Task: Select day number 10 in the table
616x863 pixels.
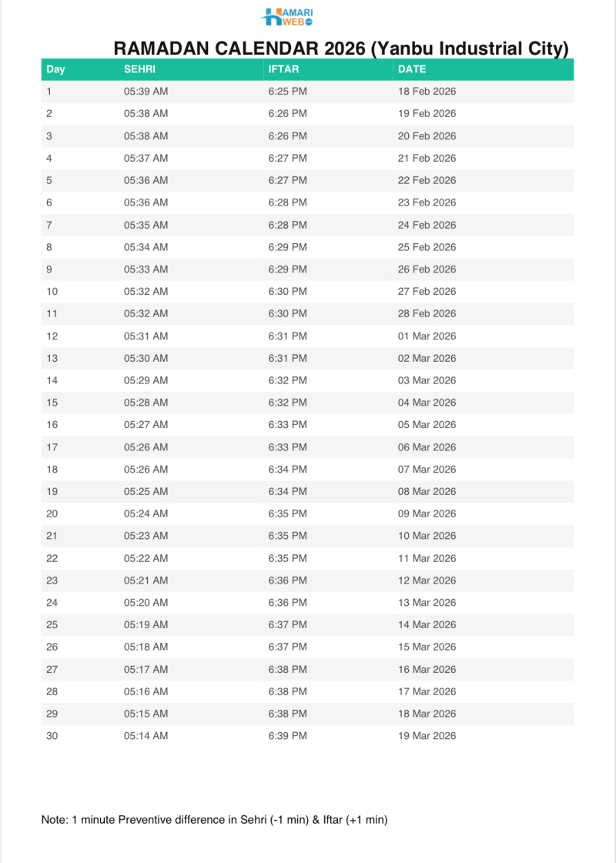Action: [x=52, y=292]
